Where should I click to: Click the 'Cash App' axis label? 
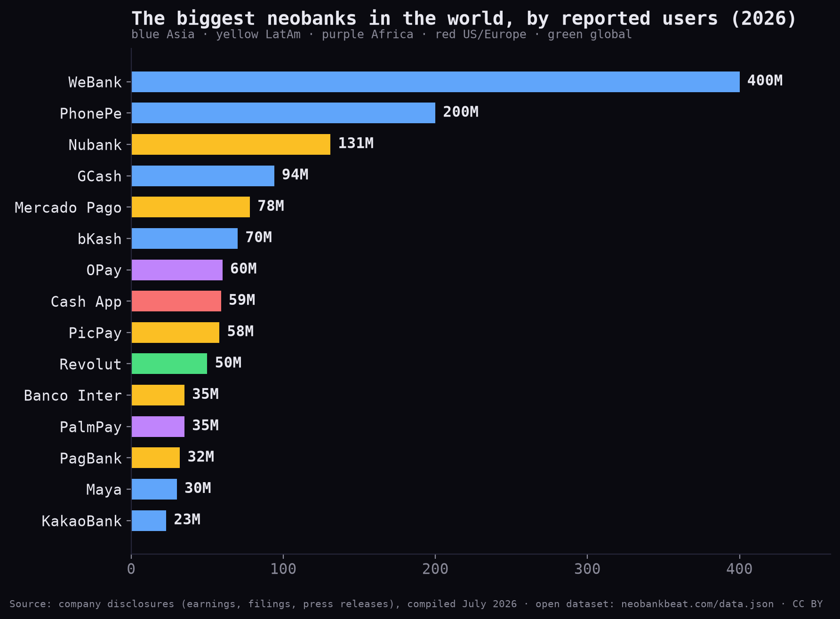pyautogui.click(x=86, y=302)
